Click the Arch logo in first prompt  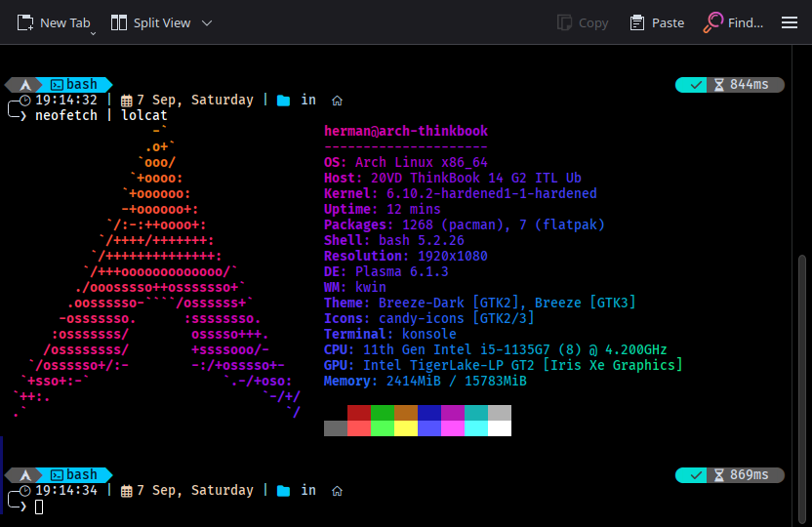coord(25,84)
